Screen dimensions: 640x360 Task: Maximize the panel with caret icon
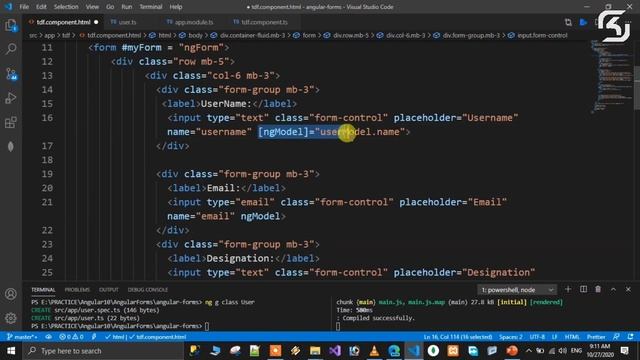tap(613, 289)
